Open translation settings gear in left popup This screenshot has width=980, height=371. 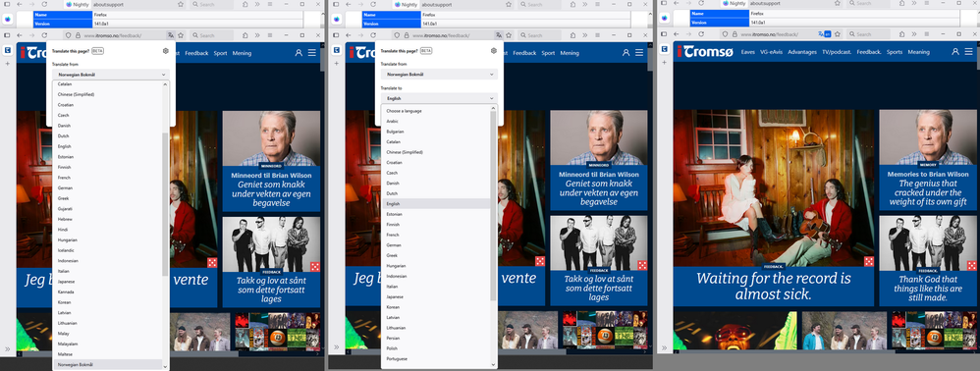tap(166, 51)
